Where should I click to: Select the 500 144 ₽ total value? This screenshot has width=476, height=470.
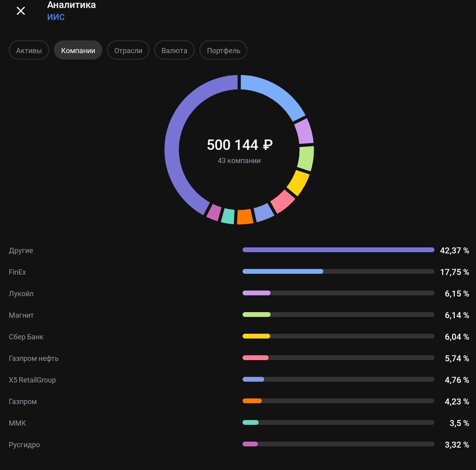tap(239, 145)
